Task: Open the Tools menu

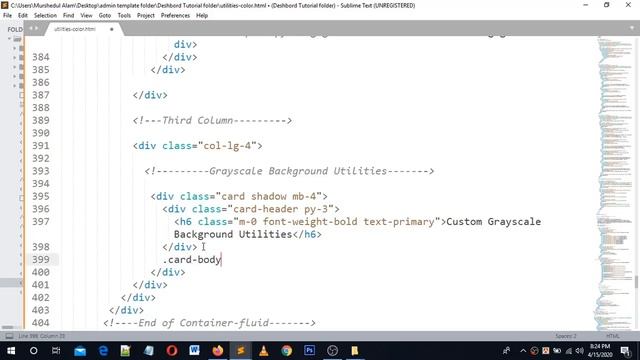Action: click(124, 16)
